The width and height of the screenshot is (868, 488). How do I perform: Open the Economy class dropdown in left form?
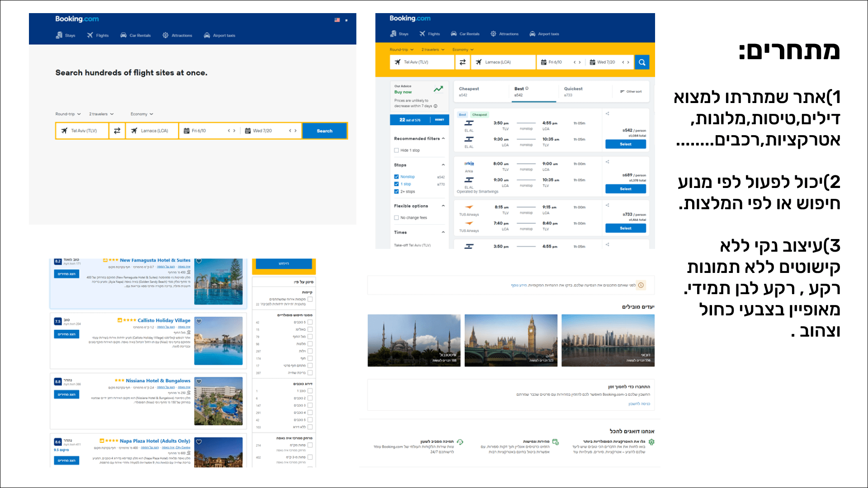(142, 114)
